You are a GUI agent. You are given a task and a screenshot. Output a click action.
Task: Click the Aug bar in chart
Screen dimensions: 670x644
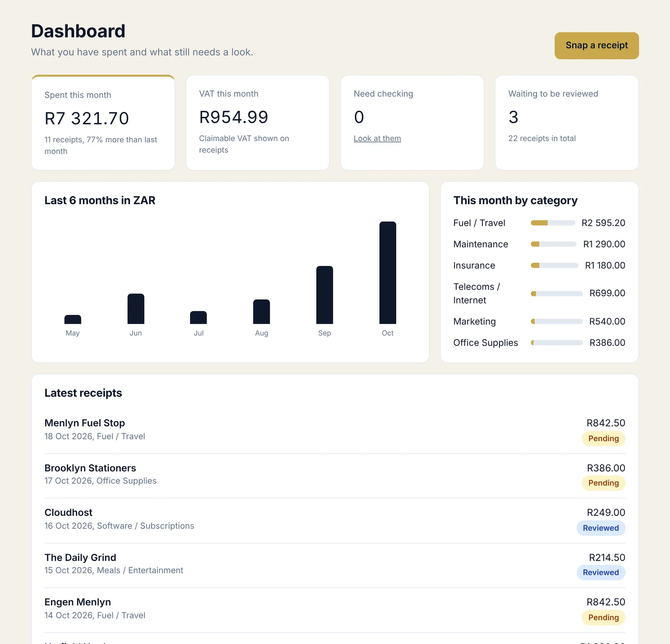[x=262, y=312]
